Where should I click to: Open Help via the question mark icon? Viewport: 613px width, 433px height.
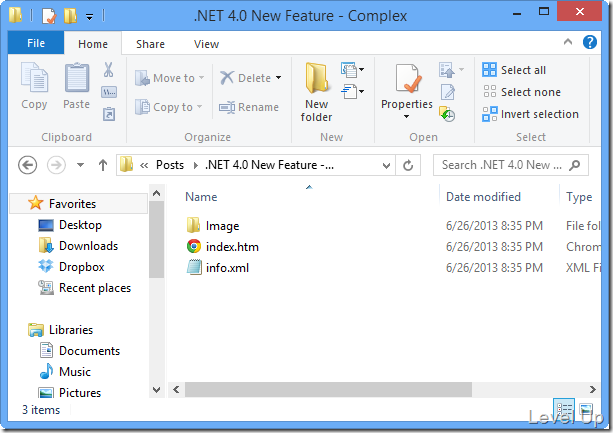tap(590, 42)
